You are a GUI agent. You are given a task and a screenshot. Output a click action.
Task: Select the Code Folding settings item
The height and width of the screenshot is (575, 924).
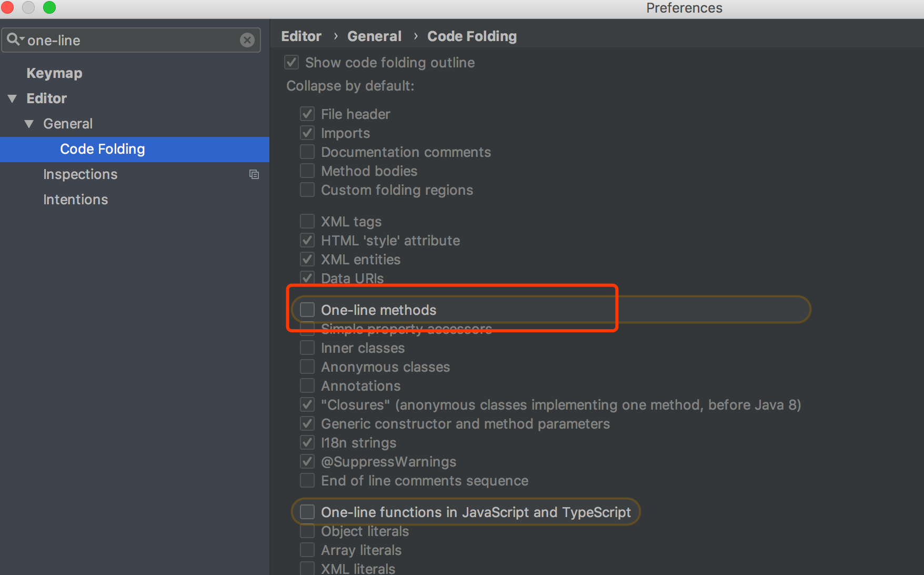[x=102, y=149]
